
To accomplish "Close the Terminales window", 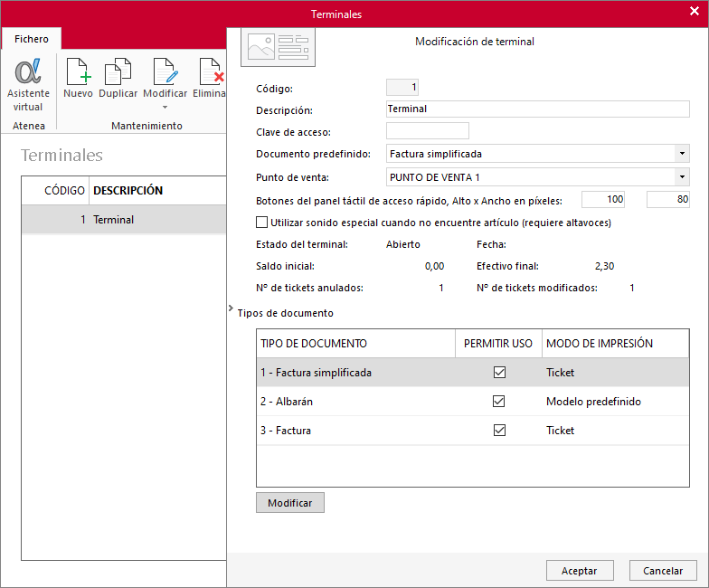I will (695, 11).
